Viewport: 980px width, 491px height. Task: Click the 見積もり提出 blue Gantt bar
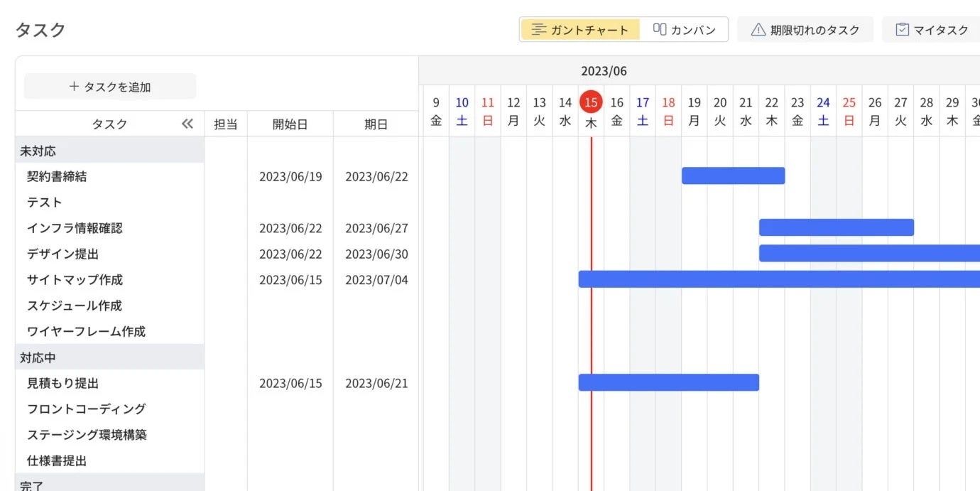pyautogui.click(x=668, y=382)
